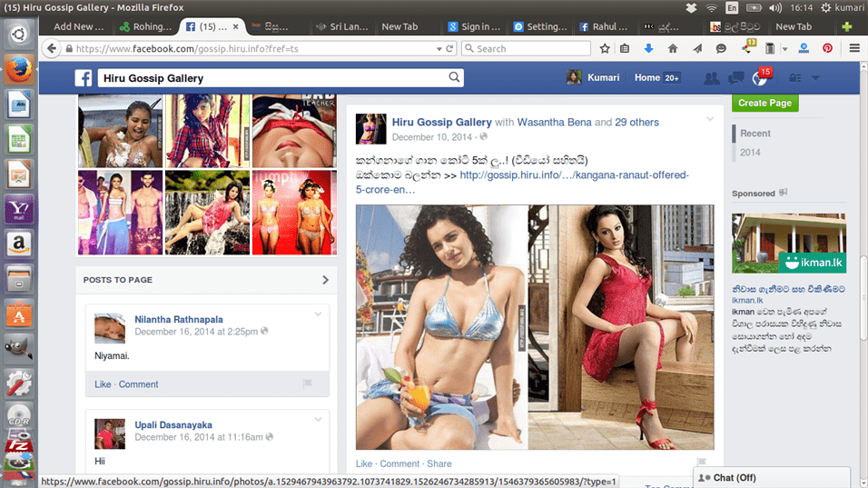Open Nilantha Rathnapala profile link

coord(179,320)
